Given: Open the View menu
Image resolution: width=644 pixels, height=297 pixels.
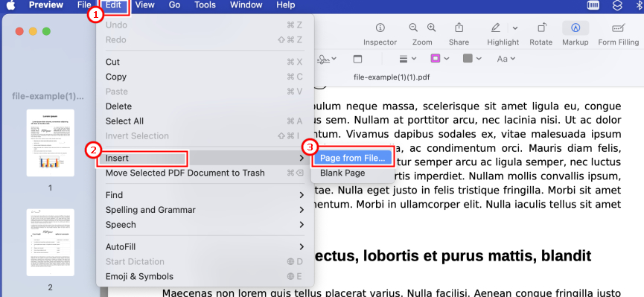Looking at the screenshot, I should 144,5.
